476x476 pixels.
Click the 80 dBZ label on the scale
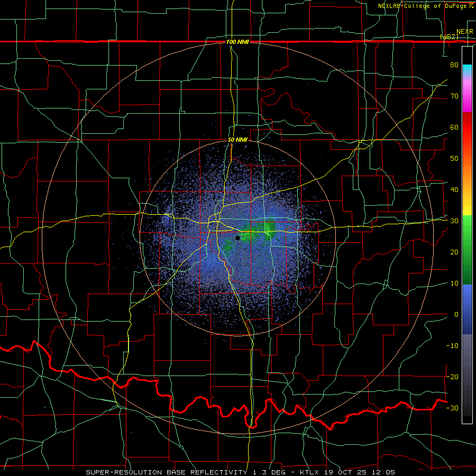454,65
